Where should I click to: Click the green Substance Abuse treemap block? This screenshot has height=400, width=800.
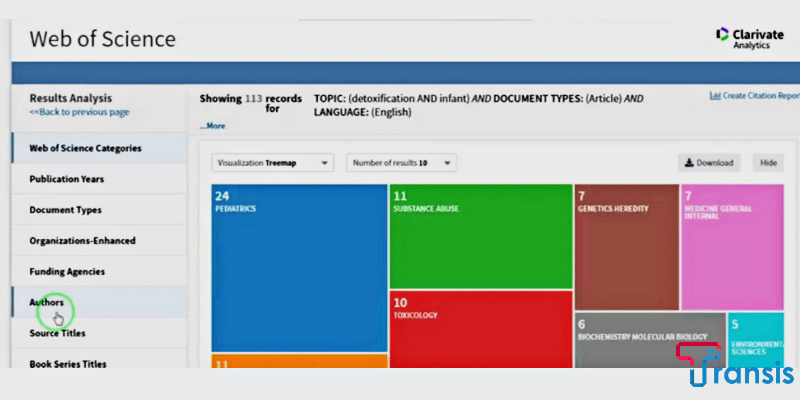coord(480,237)
